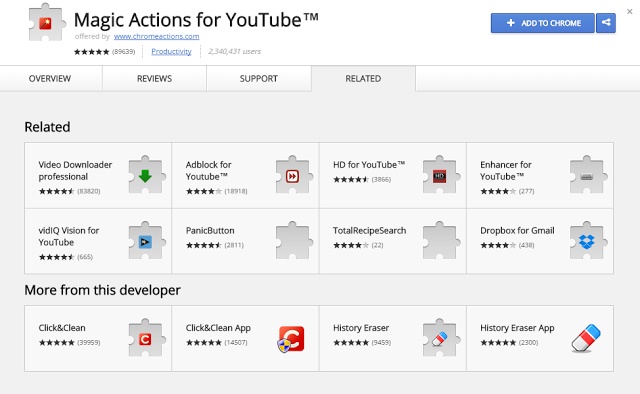Open the PanicButton extension title
640x394 pixels.
(210, 230)
